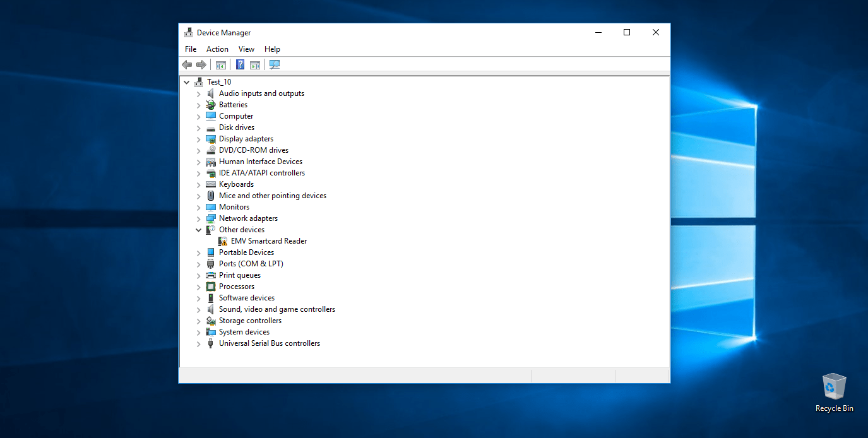The image size is (868, 438).
Task: Click the Device Manager icon in the titlebar
Action: 188,32
